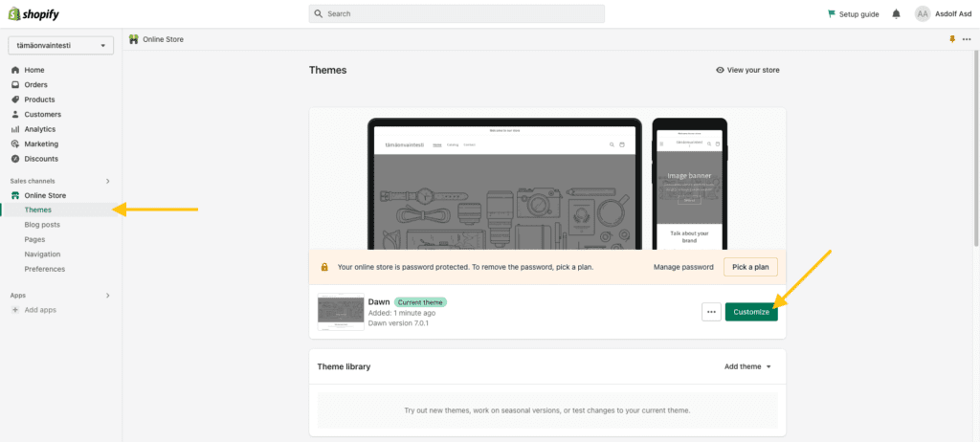Open the header three-dot more menu
Screen dimensions: 980x442
click(967, 39)
